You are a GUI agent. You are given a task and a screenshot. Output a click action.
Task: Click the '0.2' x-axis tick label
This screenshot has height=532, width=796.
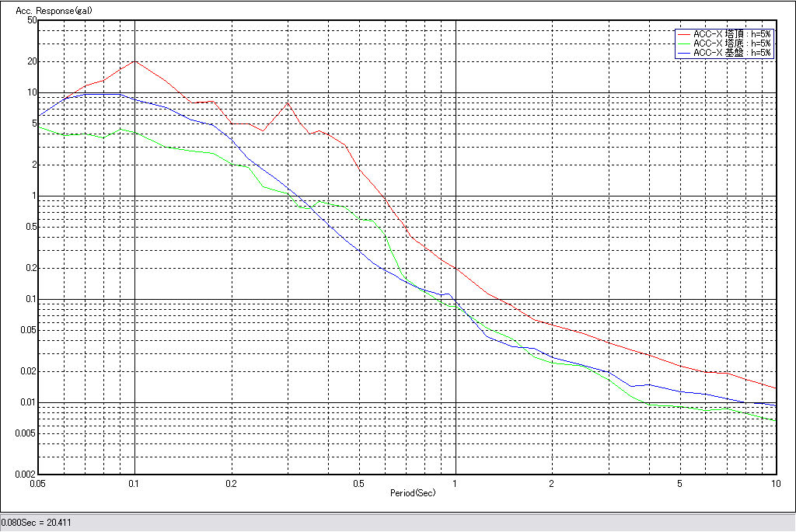(x=231, y=482)
